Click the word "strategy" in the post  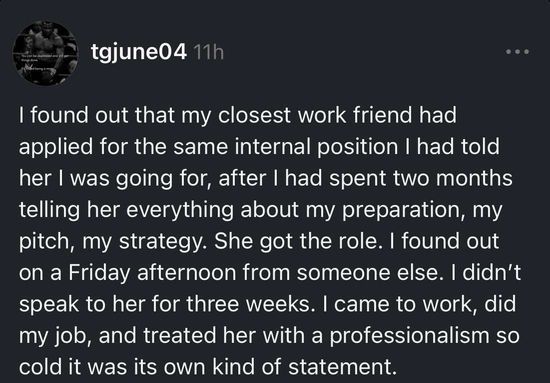point(163,242)
